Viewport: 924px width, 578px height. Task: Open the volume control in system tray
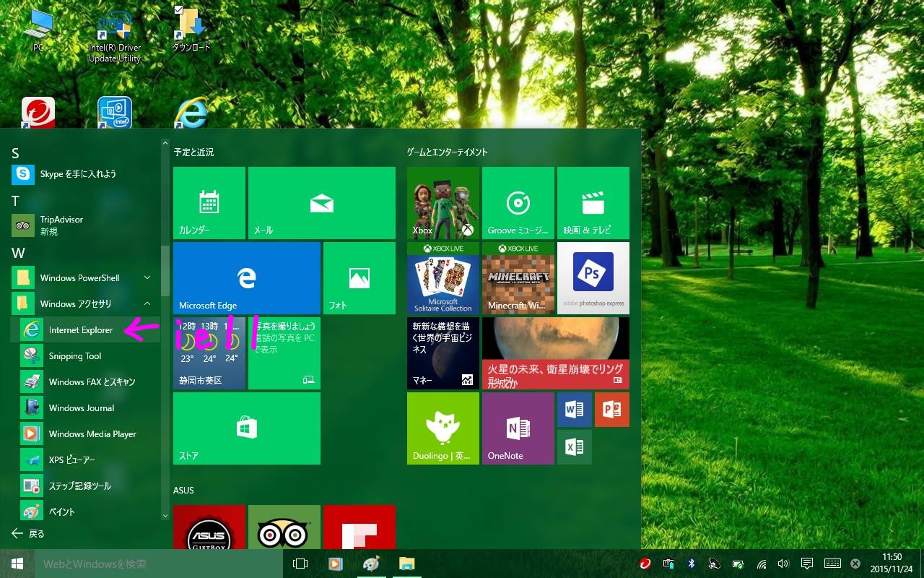783,564
